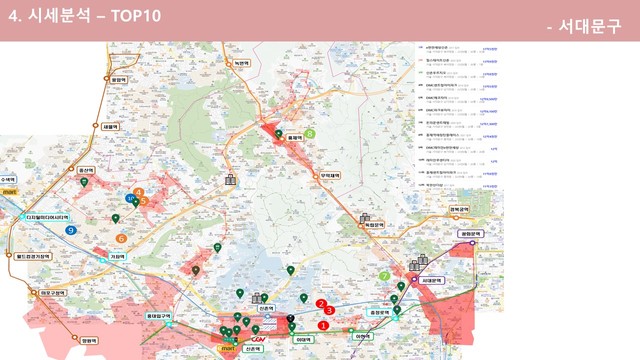Click light green marker number 7
Viewport: 640px width, 360px height.
[x=384, y=276]
